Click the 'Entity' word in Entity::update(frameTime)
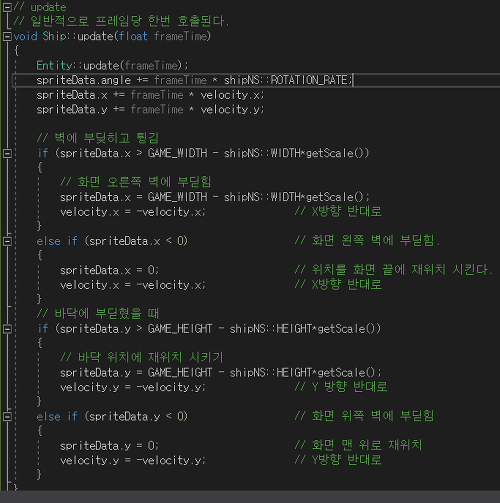Screen dimensions: 500x503 [x=54, y=66]
